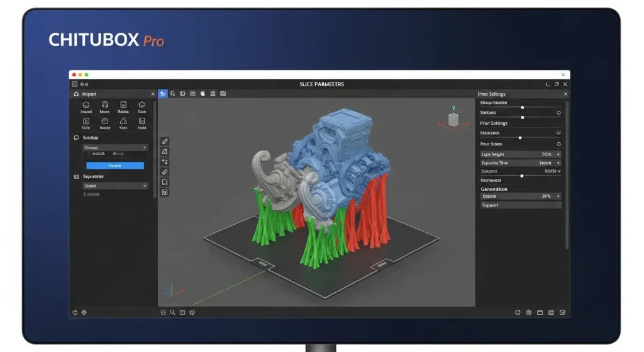This screenshot has height=352, width=644.
Task: Click the boxed preview tool at vertical toolbar bottom
Action: coord(165,192)
